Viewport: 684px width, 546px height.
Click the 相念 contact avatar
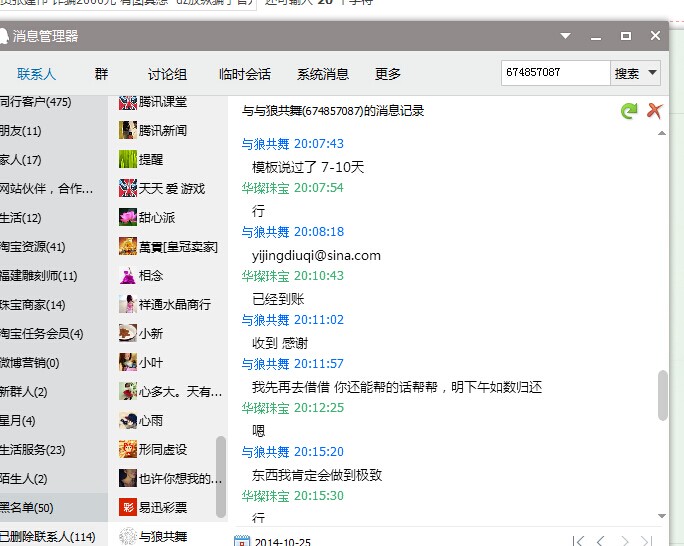coord(128,275)
